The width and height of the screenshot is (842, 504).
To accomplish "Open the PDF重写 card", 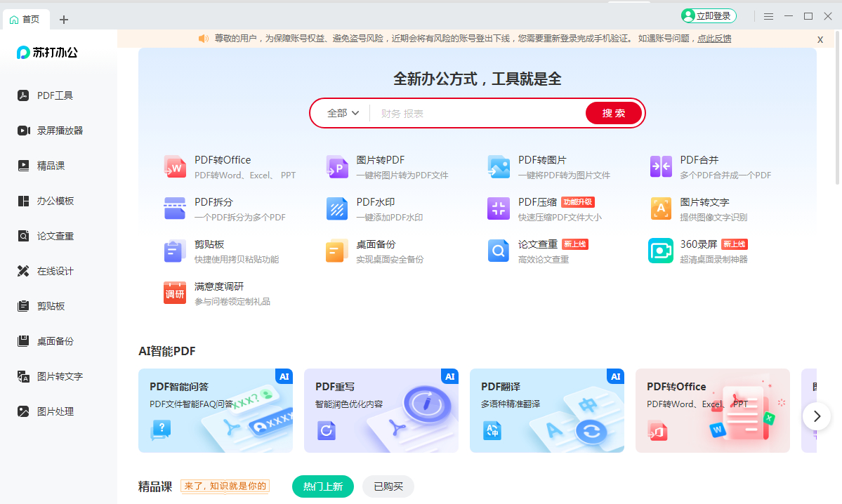I will click(381, 411).
